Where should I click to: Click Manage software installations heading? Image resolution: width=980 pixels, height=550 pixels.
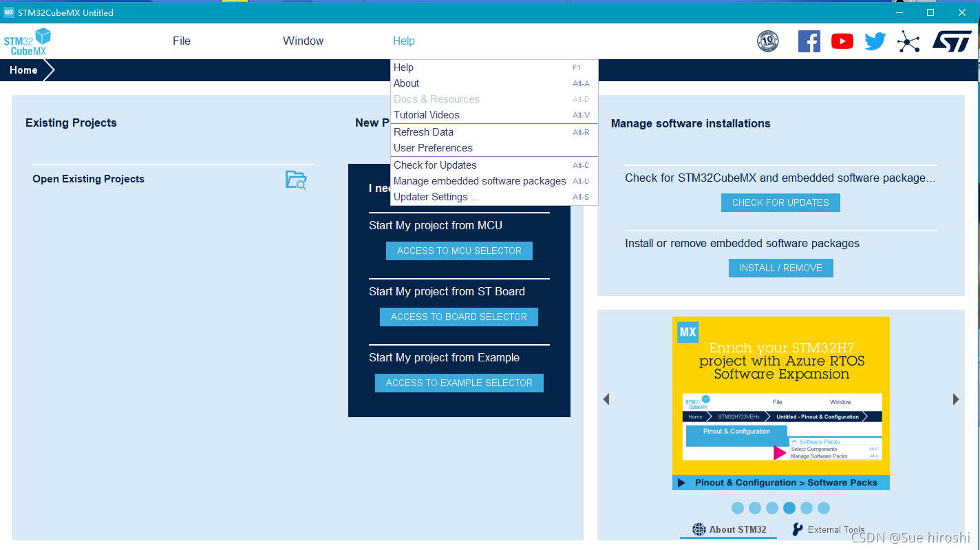click(x=690, y=123)
